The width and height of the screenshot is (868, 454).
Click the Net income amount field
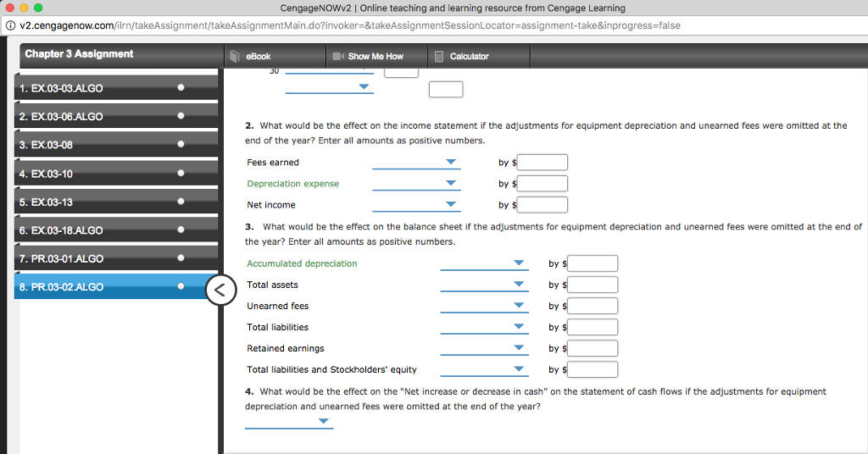point(542,205)
